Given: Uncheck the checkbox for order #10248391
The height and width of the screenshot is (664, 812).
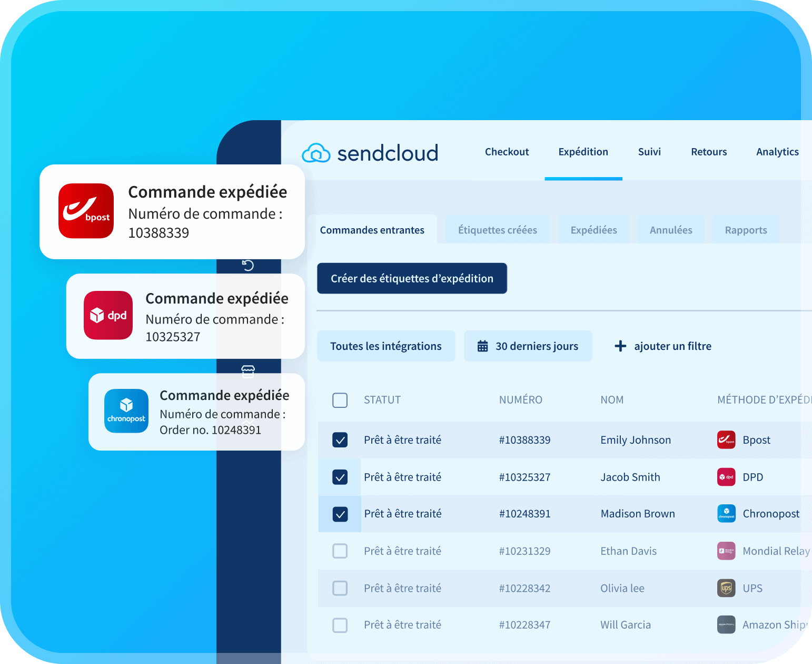Looking at the screenshot, I should tap(340, 514).
